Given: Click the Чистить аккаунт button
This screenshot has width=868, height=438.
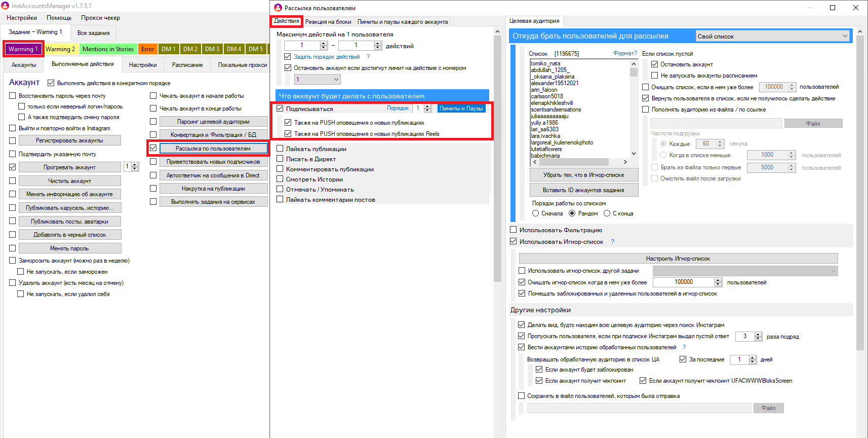Looking at the screenshot, I should [x=70, y=181].
